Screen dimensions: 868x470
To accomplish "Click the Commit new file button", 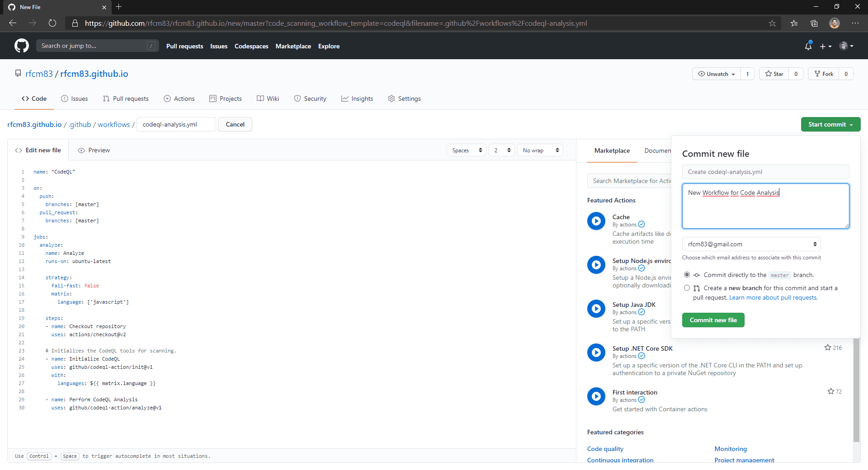I will tap(713, 320).
